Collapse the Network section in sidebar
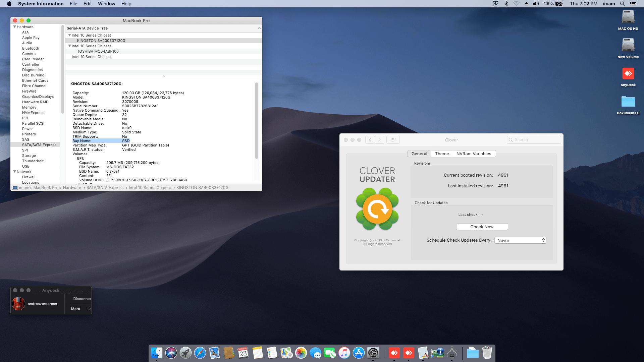The width and height of the screenshot is (644, 362). point(15,172)
